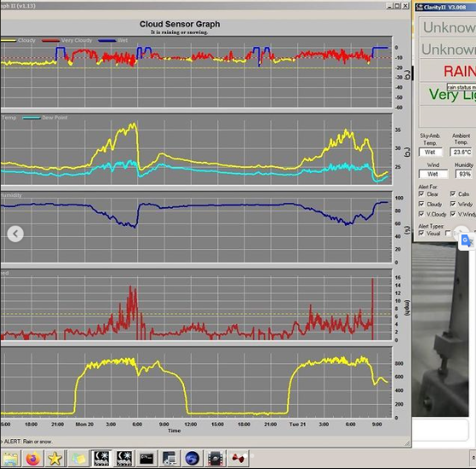Switch to the second cloud sensor taskbar button
The image size is (476, 469).
[124, 459]
